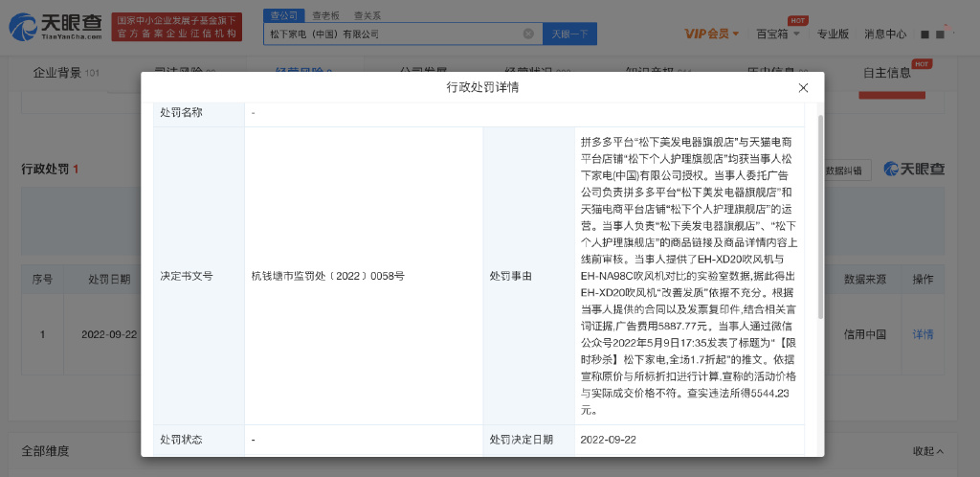The width and height of the screenshot is (980, 477).
Task: Click 详情 link in row 1
Action: click(x=923, y=334)
